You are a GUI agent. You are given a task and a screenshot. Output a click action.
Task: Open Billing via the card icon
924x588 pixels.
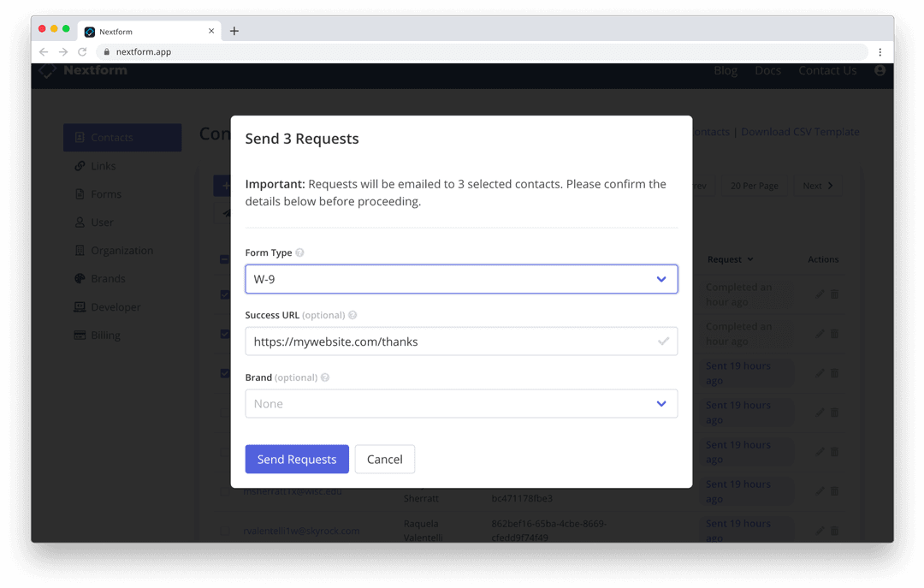(81, 335)
